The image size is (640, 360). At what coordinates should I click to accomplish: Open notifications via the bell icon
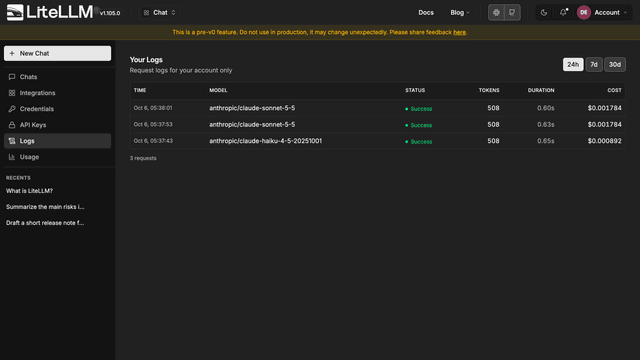pyautogui.click(x=563, y=13)
